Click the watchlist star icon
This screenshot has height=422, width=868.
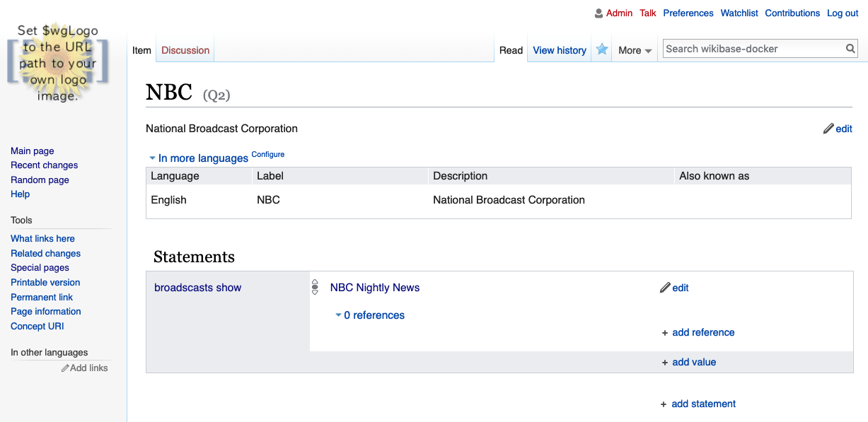(602, 49)
